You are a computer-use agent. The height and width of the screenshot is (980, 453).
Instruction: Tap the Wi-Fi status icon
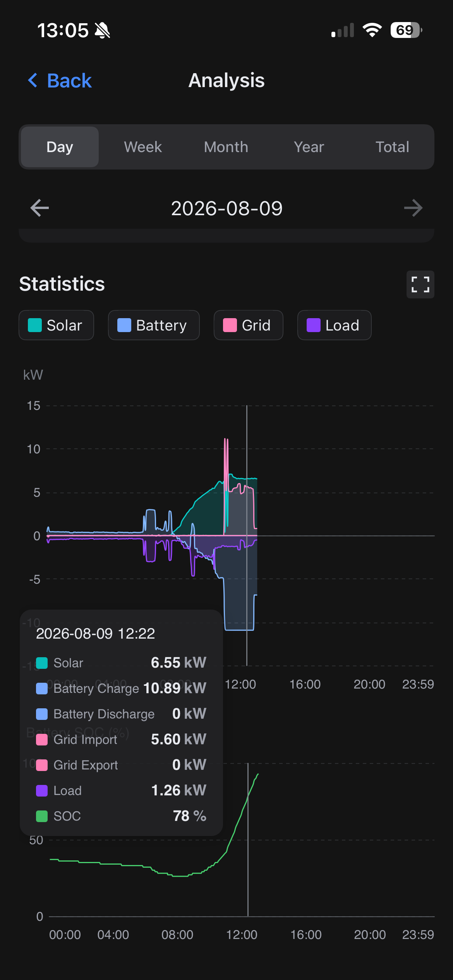click(x=372, y=30)
